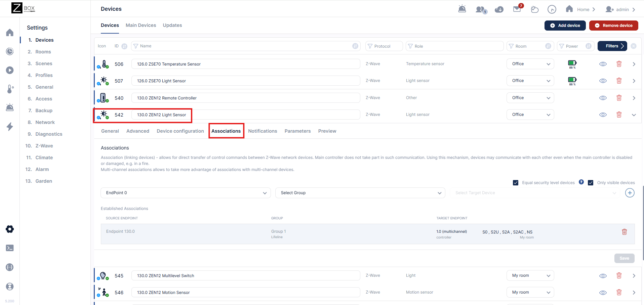644x305 pixels.
Task: Open the sidebar thermometer climate icon
Action: [x=10, y=89]
